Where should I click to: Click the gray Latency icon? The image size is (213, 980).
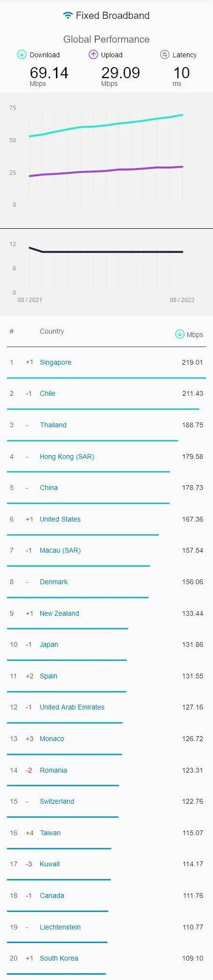coord(165,54)
